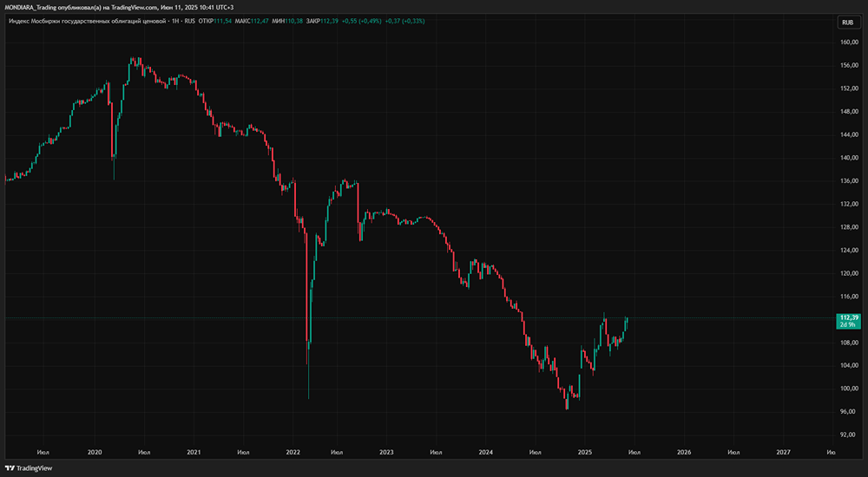This screenshot has width=868, height=477.
Task: Click the RUB currency button
Action: click(847, 23)
